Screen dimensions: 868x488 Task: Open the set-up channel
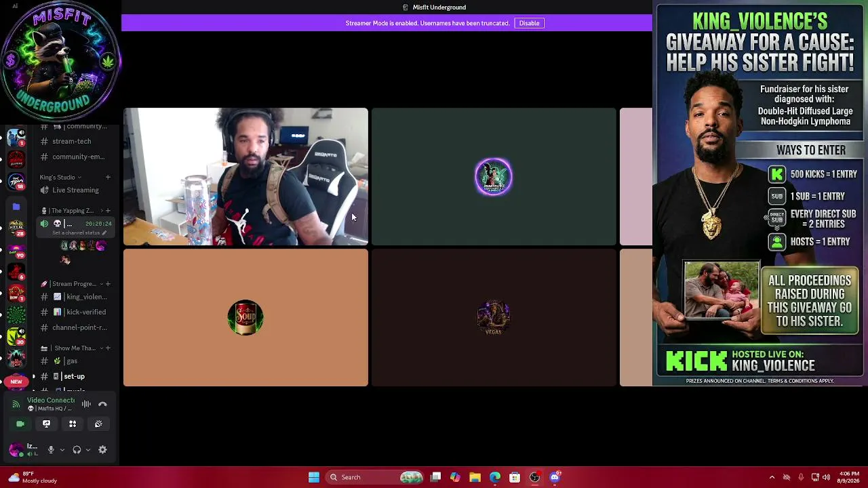(x=73, y=376)
